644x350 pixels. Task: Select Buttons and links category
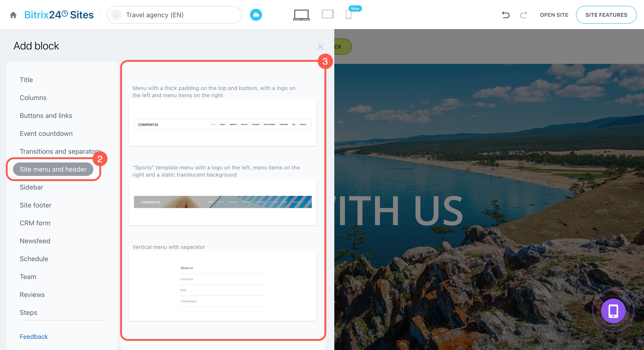pyautogui.click(x=46, y=115)
